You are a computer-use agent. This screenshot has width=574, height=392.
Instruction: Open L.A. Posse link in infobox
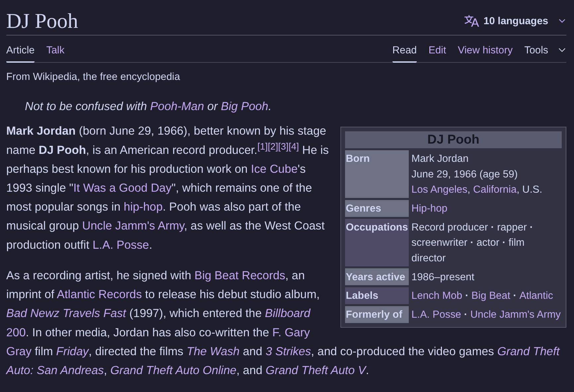[436, 314]
